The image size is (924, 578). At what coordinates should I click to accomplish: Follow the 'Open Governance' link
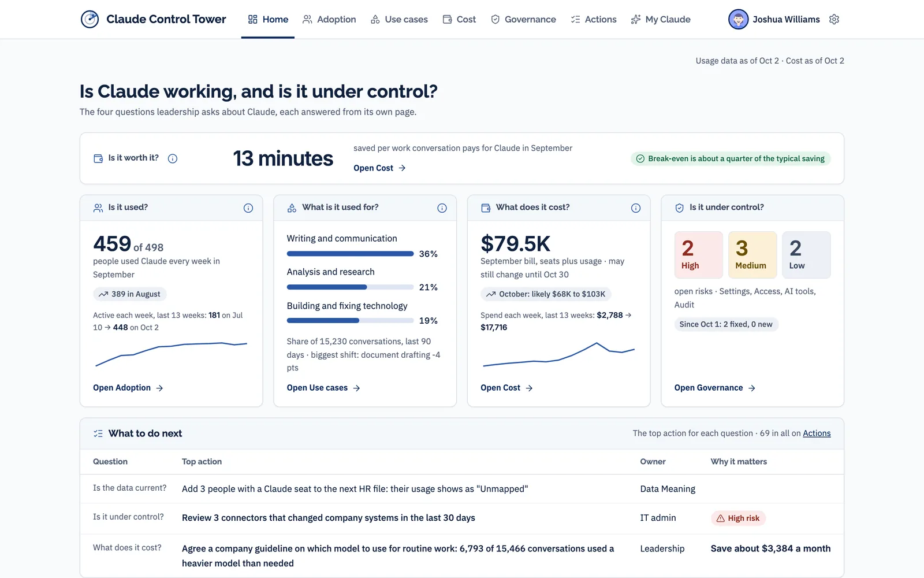(x=715, y=388)
